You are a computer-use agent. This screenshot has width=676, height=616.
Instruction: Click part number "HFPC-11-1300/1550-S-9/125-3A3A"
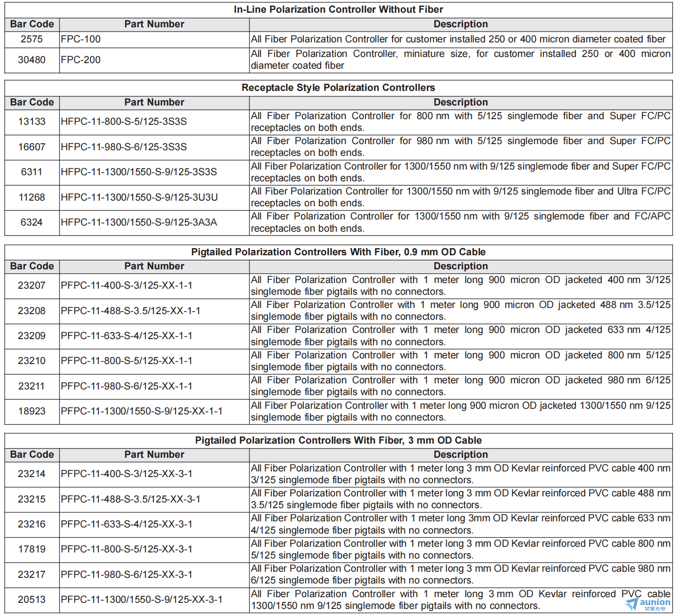click(x=139, y=222)
